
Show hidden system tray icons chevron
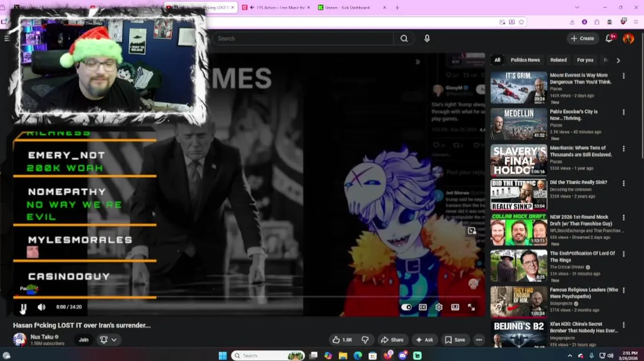pyautogui.click(x=569, y=355)
